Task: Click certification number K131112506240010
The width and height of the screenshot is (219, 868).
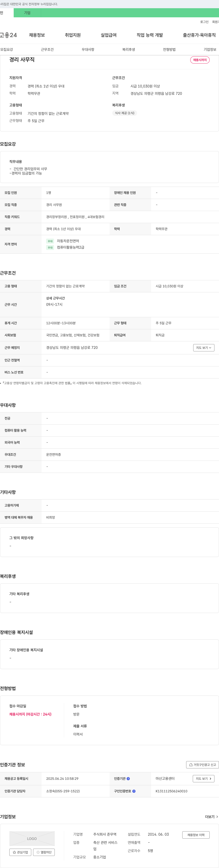Action: point(171,791)
